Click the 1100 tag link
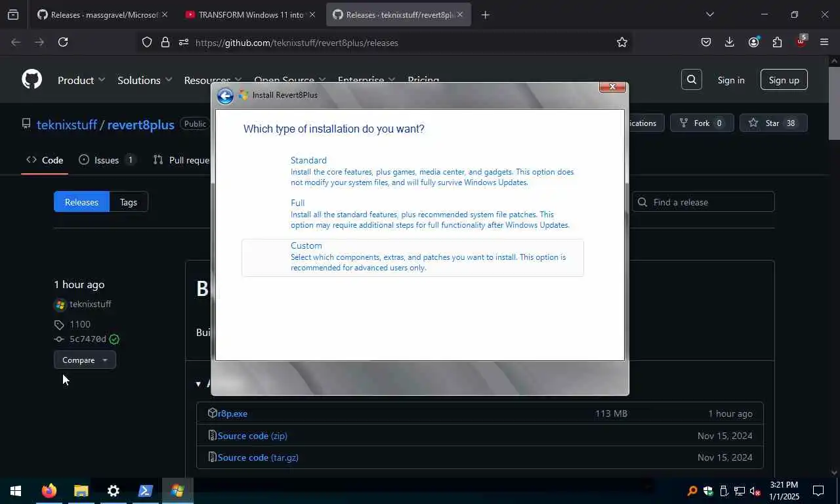The height and width of the screenshot is (504, 840). [80, 324]
